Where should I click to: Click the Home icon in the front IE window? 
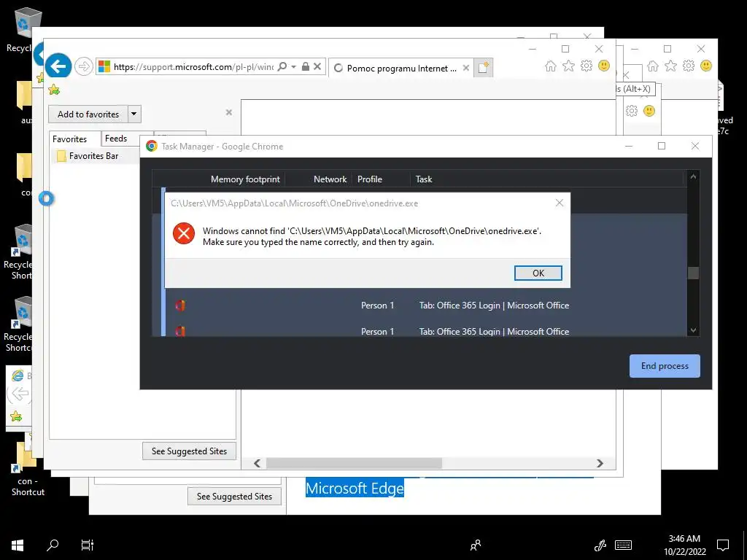coord(551,66)
